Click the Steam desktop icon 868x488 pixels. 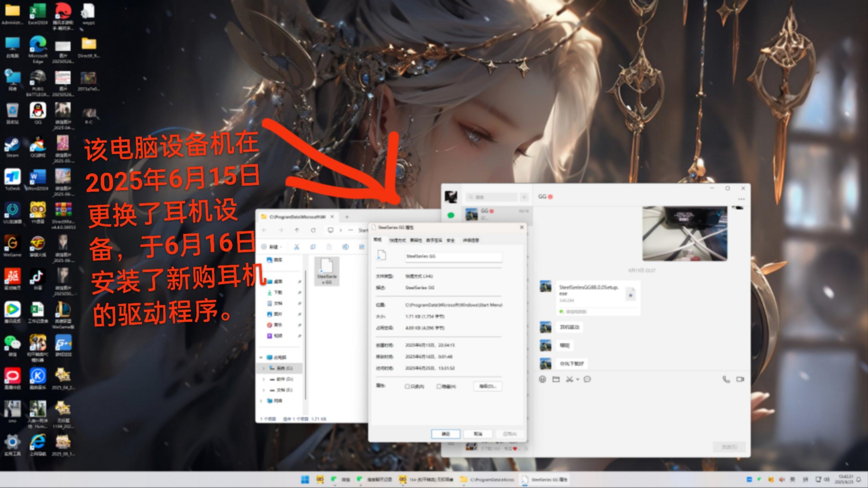13,147
